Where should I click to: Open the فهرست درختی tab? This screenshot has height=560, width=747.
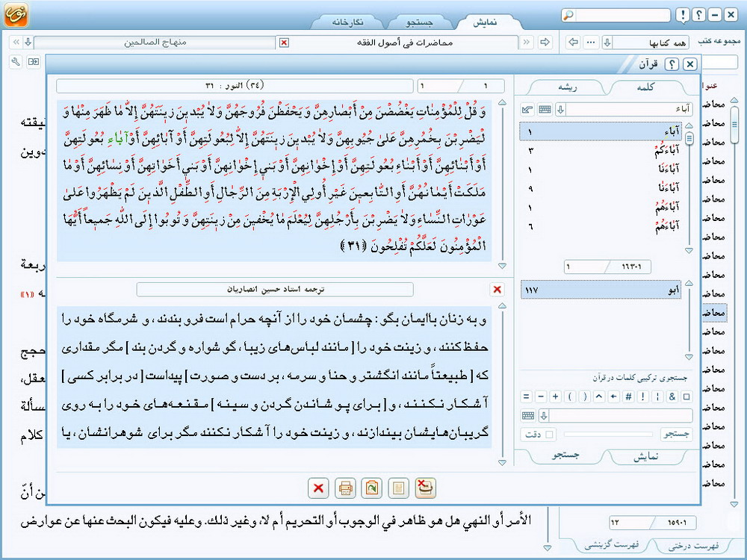click(x=693, y=546)
